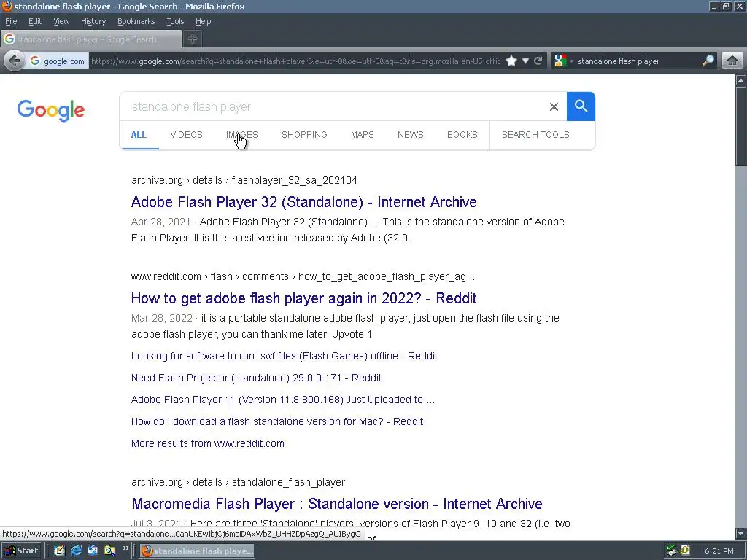This screenshot has height=560, width=747.
Task: Open the History menu
Action: (93, 21)
